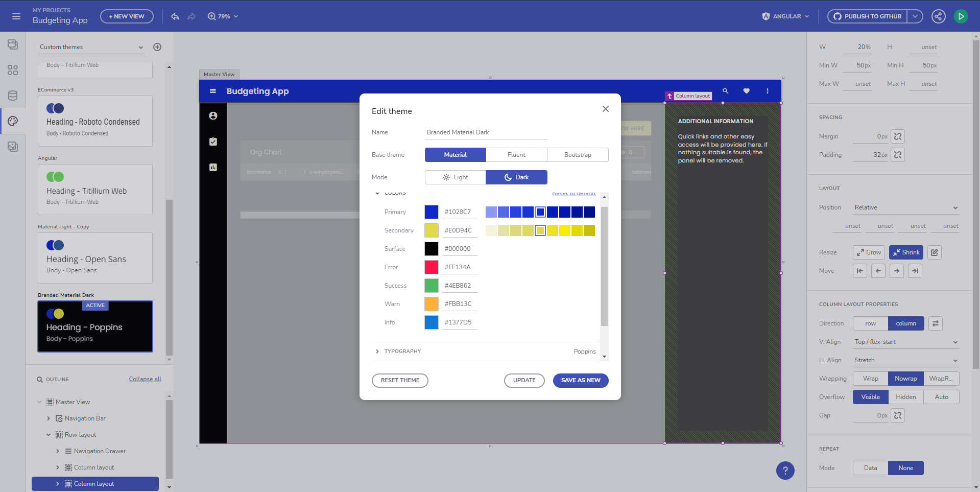Image resolution: width=980 pixels, height=492 pixels.
Task: Pick the darkest Primary color swatch
Action: [x=590, y=212]
